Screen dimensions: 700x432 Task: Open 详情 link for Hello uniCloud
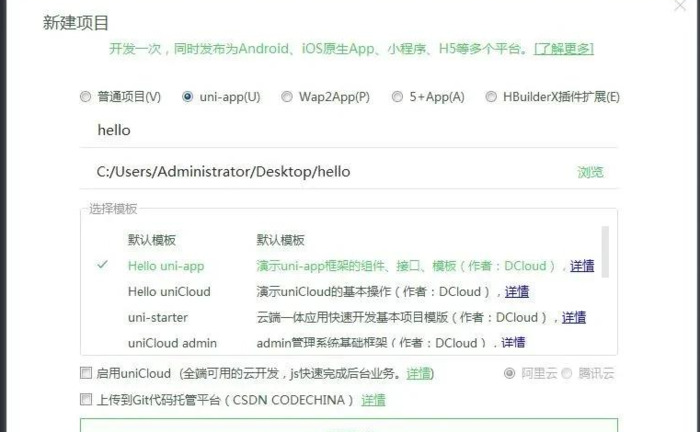pos(516,292)
